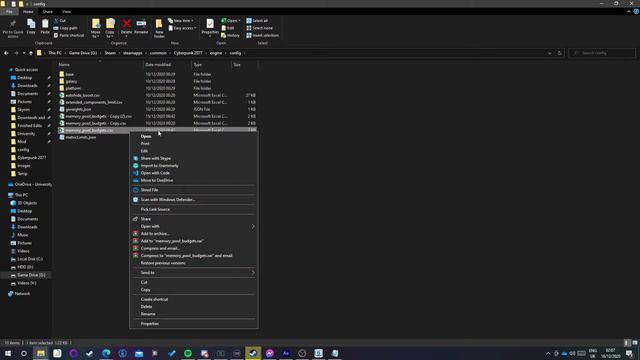The image size is (640, 360).
Task: Open Microsoft Edge from the taskbar
Action: coord(106,353)
